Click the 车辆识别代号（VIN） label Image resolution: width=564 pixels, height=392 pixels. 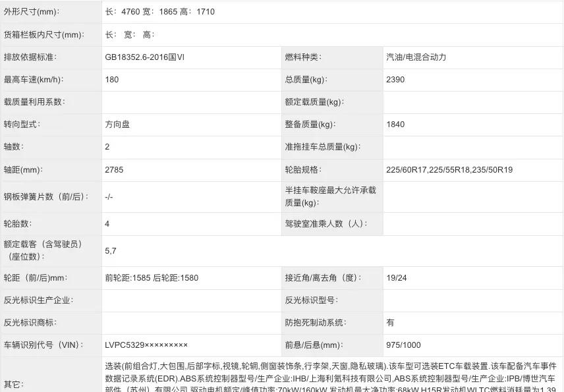click(44, 345)
